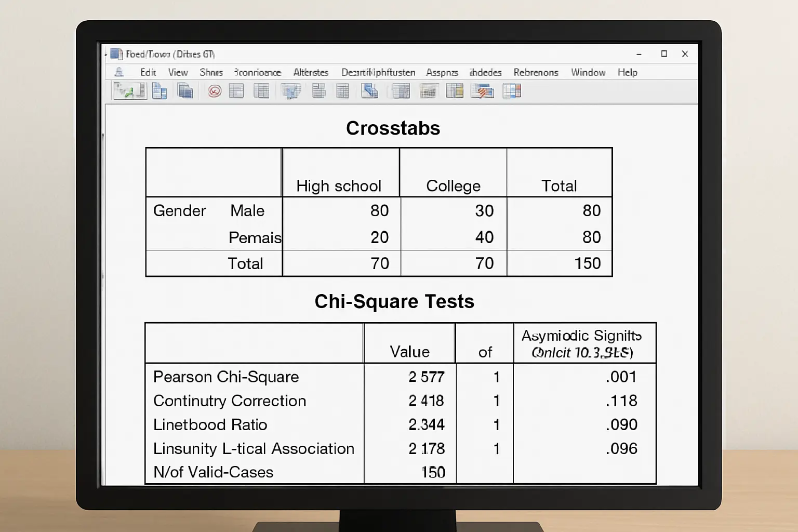
Task: Select the Crosstabs grand total 150
Action: click(587, 263)
